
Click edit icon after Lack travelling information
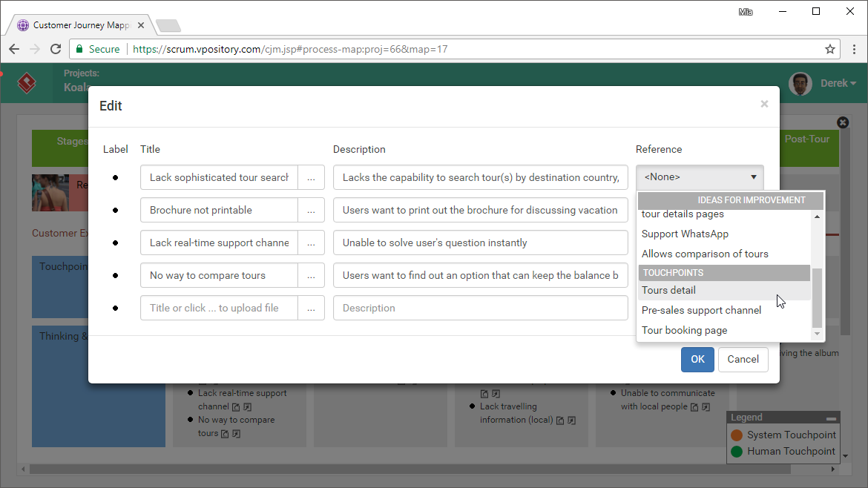560,421
